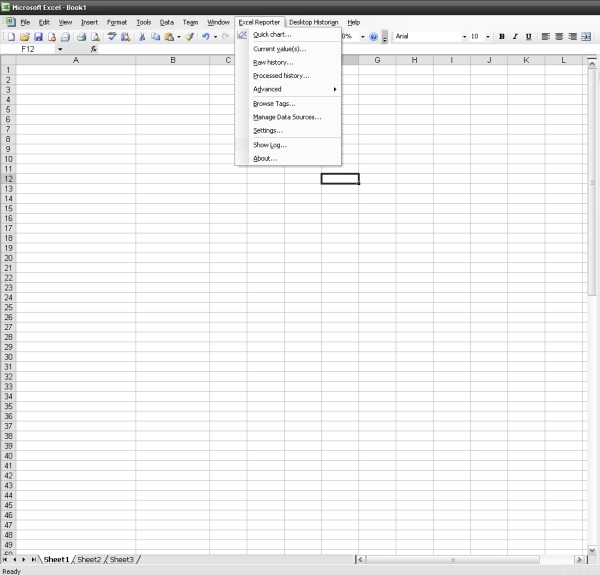Open the Arial font name dropdown

pyautogui.click(x=465, y=37)
